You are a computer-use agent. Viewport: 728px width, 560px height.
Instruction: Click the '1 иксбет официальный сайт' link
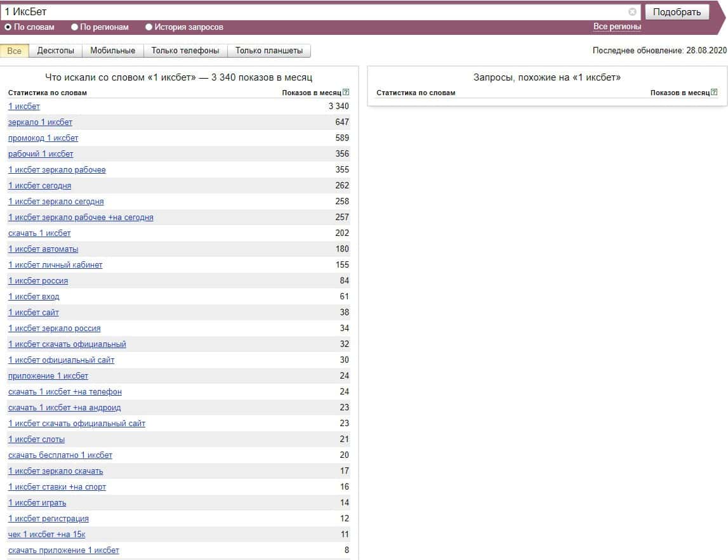(61, 360)
